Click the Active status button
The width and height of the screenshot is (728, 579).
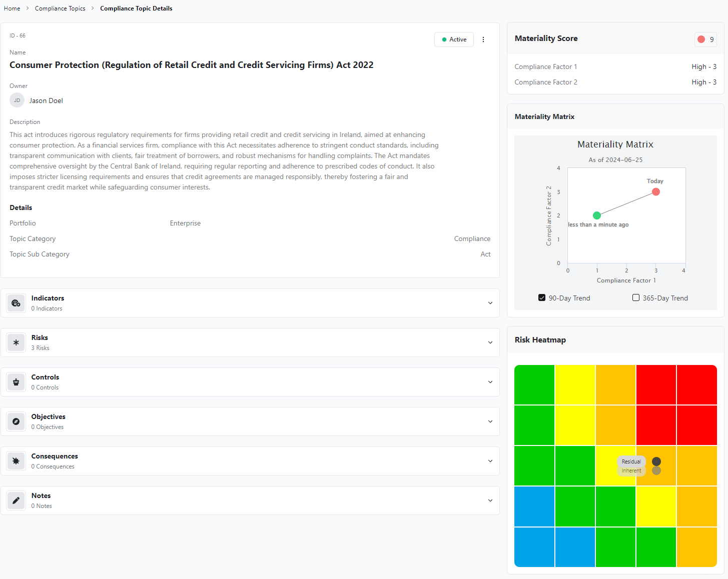pos(454,39)
